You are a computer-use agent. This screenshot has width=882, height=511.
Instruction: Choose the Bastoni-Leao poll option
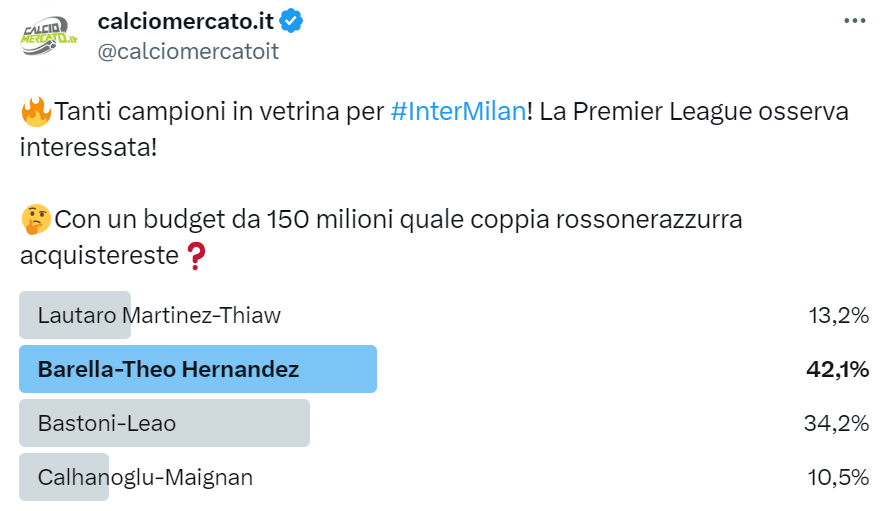(107, 423)
